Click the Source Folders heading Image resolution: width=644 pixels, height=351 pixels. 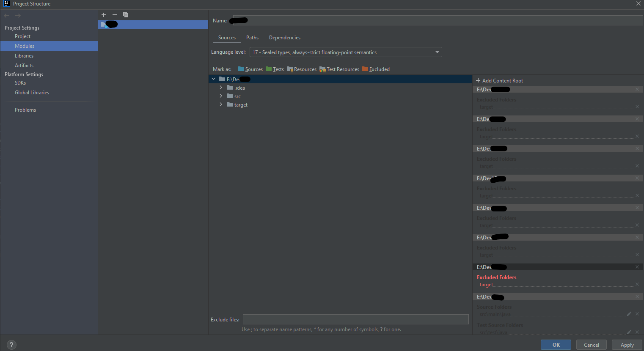[494, 307]
